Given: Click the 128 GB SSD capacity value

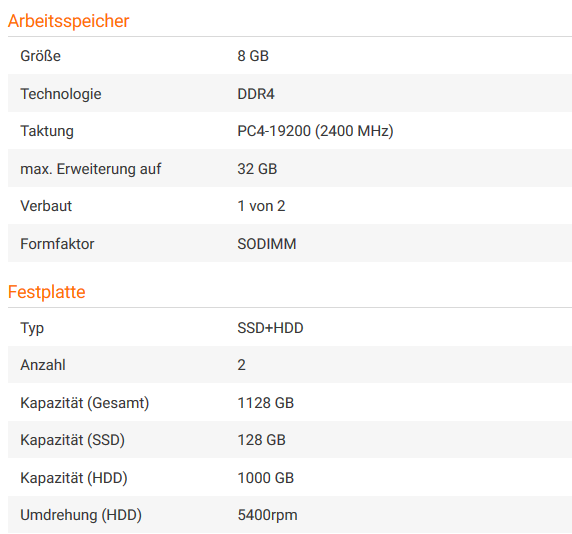Looking at the screenshot, I should [x=262, y=440].
